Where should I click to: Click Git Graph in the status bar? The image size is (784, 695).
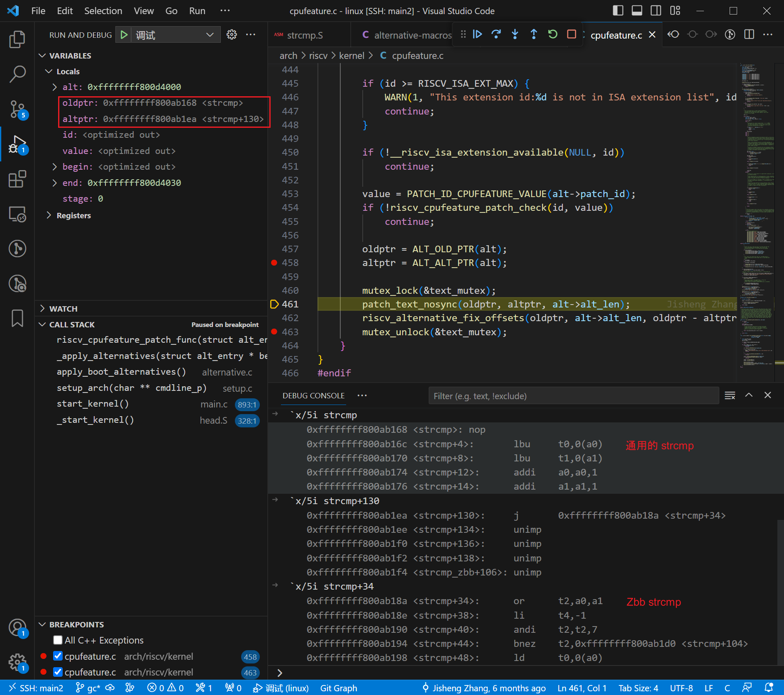[x=338, y=688]
